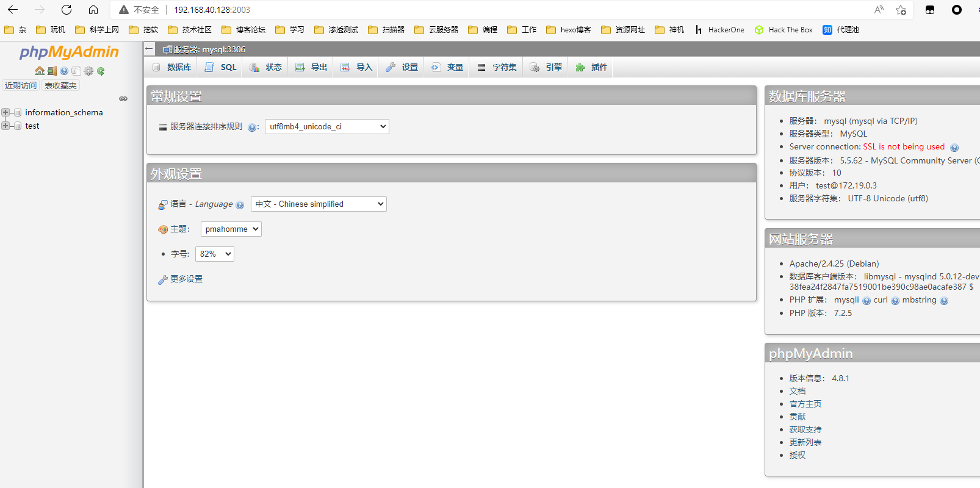Click help icon after SSL not being used
Image resolution: width=980 pixels, height=488 pixels.
[954, 148]
